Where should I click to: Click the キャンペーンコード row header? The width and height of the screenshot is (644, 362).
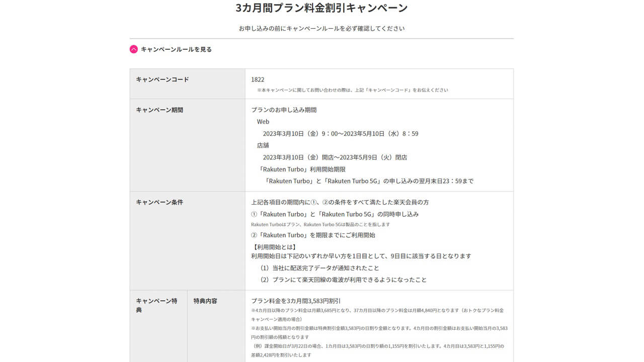[x=162, y=79]
